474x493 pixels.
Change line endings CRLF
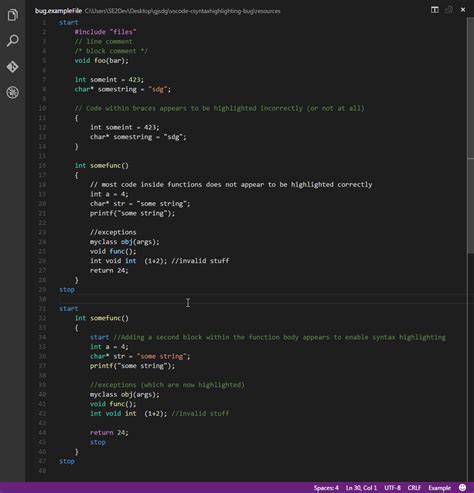(x=414, y=488)
